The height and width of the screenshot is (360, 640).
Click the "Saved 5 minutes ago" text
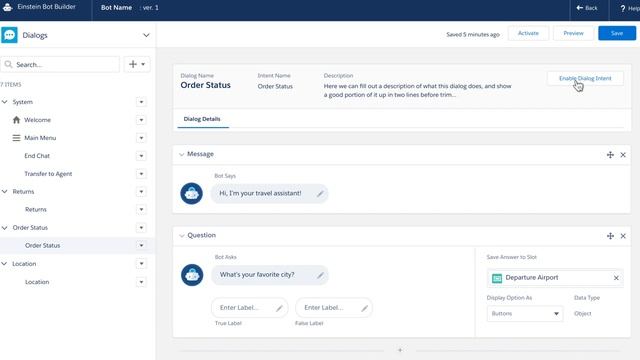click(473, 35)
